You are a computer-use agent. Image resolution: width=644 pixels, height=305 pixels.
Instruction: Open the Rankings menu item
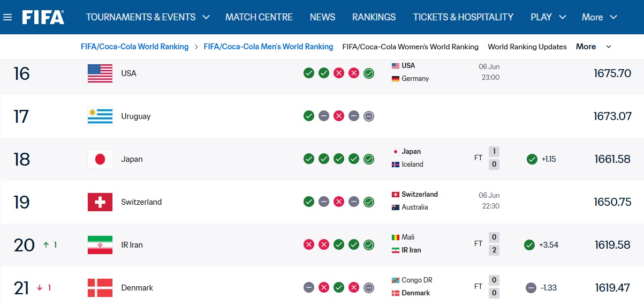pos(374,17)
